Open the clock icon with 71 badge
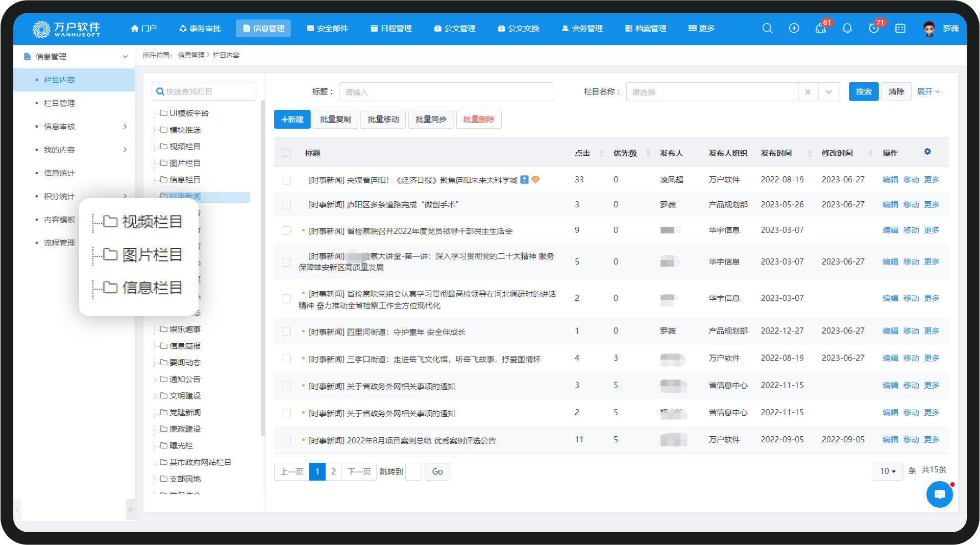The width and height of the screenshot is (980, 545). point(874,29)
